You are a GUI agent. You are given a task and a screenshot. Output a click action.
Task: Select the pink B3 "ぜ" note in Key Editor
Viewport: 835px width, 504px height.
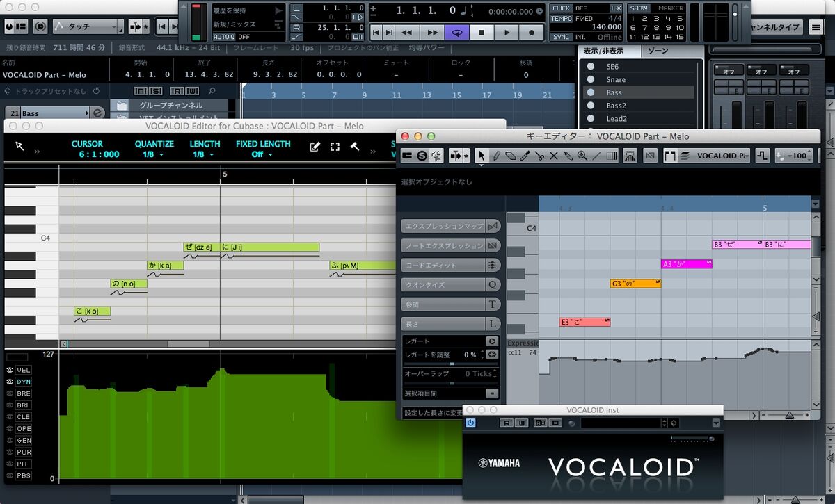738,245
